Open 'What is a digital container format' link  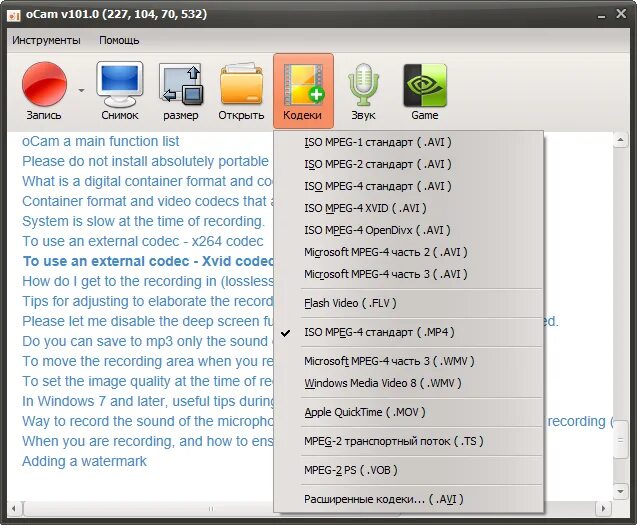[x=147, y=181]
